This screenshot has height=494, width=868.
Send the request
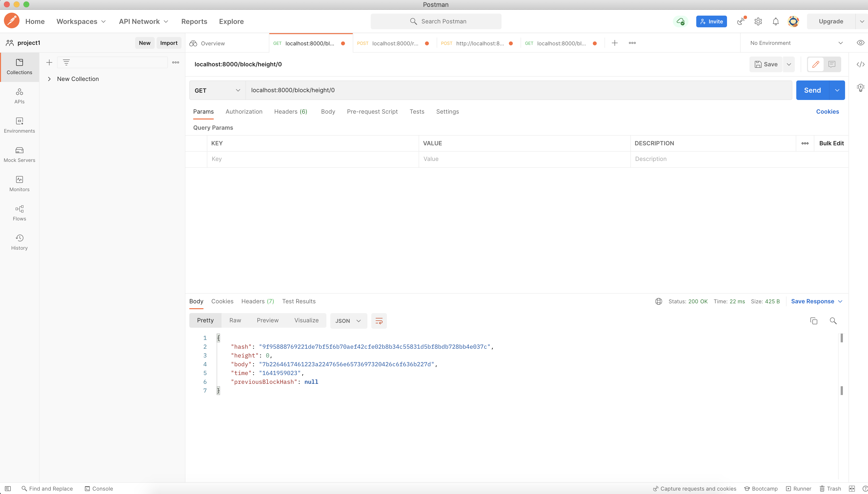pyautogui.click(x=812, y=90)
